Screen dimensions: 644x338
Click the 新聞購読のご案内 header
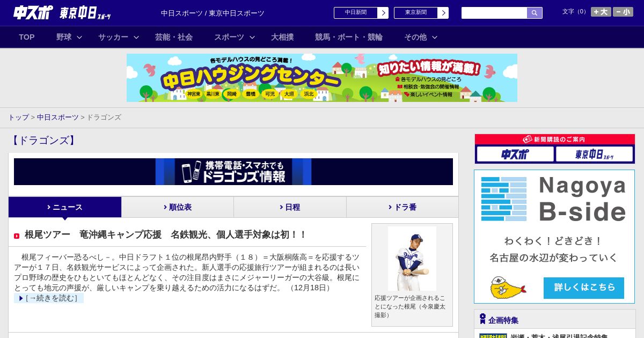pos(555,139)
